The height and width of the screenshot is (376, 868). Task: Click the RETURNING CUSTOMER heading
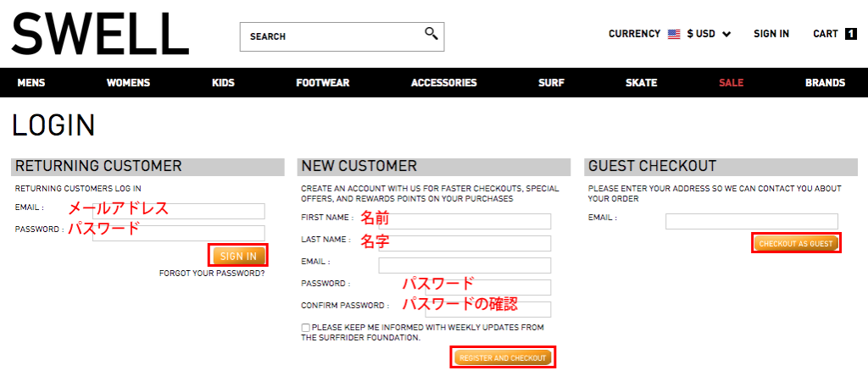(98, 166)
